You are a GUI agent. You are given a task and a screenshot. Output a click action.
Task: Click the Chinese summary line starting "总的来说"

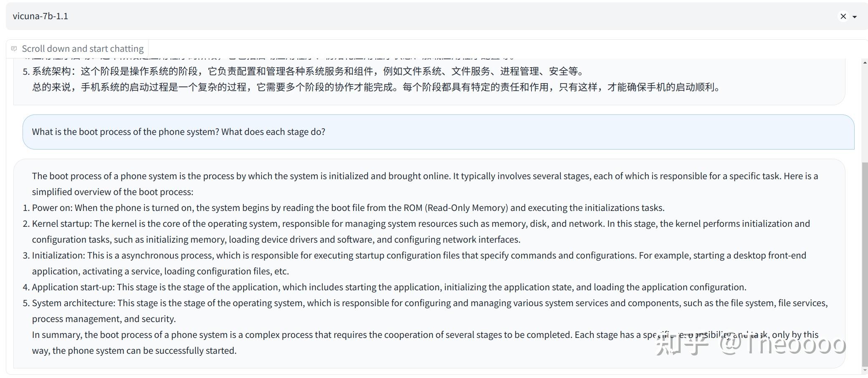(x=376, y=87)
